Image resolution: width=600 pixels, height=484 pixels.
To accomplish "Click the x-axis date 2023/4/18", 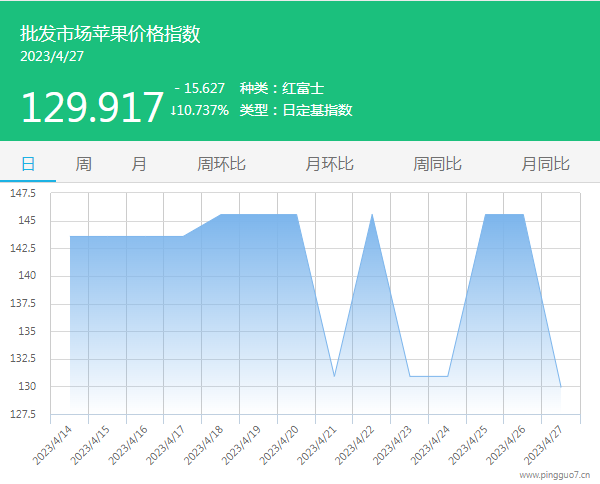I will (203, 446).
